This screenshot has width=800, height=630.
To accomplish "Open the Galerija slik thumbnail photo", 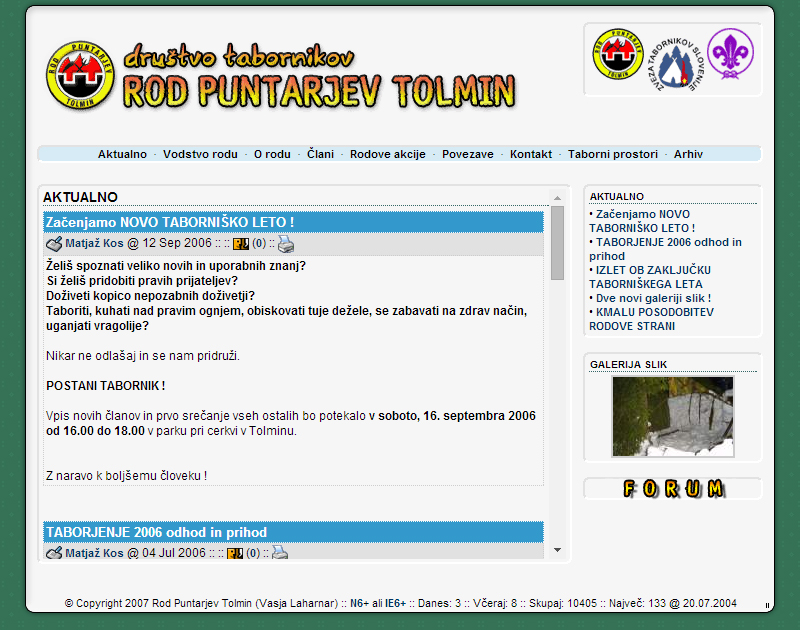I will click(673, 416).
